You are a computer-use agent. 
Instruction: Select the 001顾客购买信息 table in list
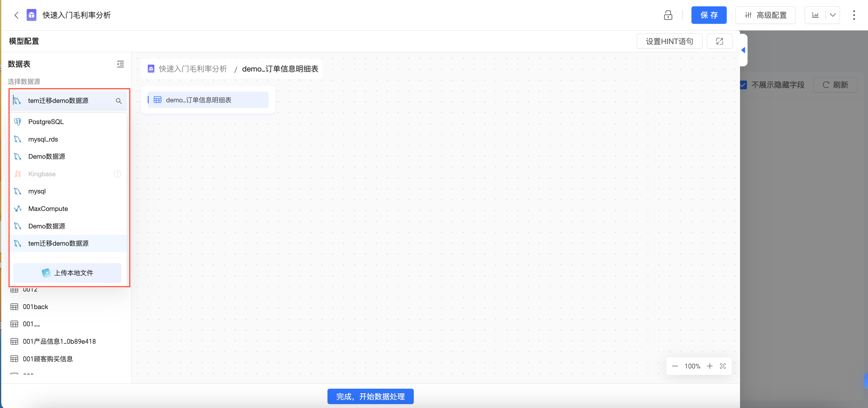coord(47,359)
